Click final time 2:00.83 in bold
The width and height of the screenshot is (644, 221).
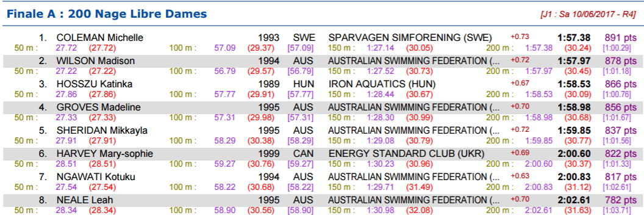click(x=574, y=177)
